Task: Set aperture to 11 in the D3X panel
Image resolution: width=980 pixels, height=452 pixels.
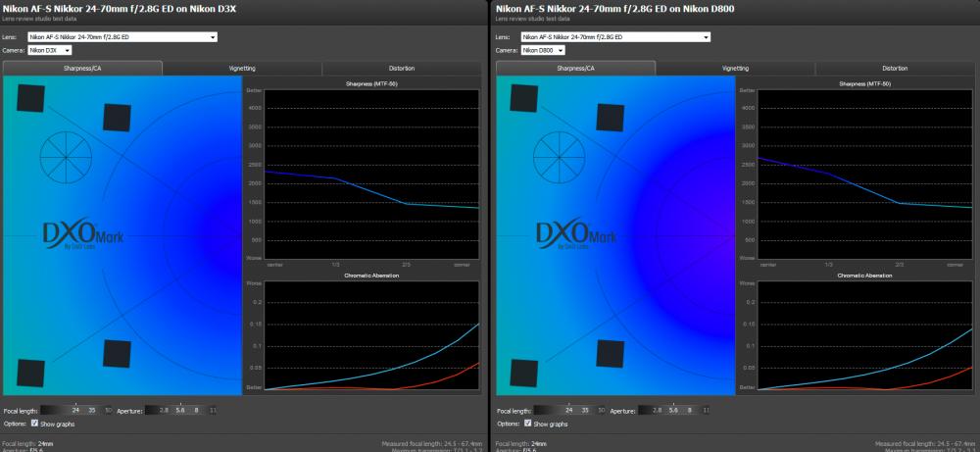Action: pyautogui.click(x=213, y=411)
